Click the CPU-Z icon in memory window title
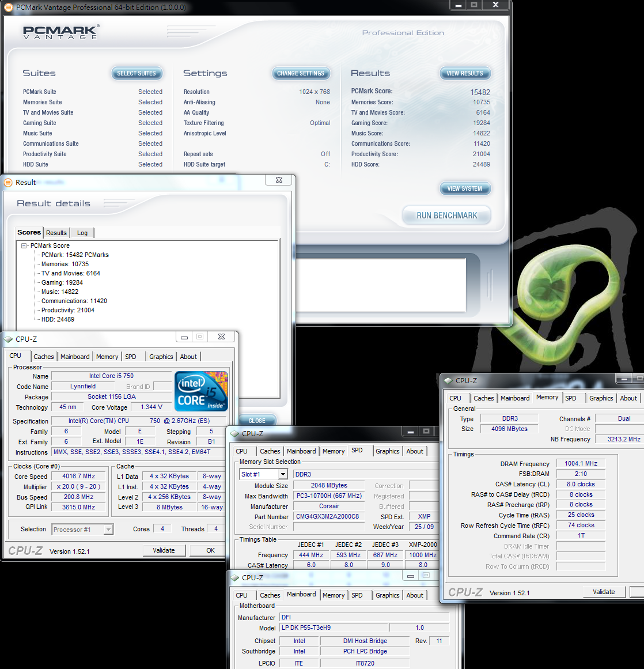The height and width of the screenshot is (669, 644). [448, 380]
